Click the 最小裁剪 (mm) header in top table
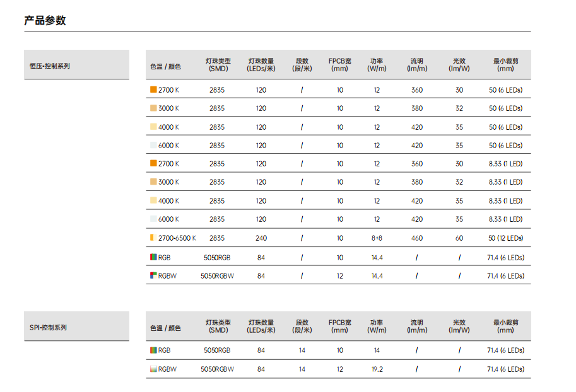The height and width of the screenshot is (392, 576). 505,65
